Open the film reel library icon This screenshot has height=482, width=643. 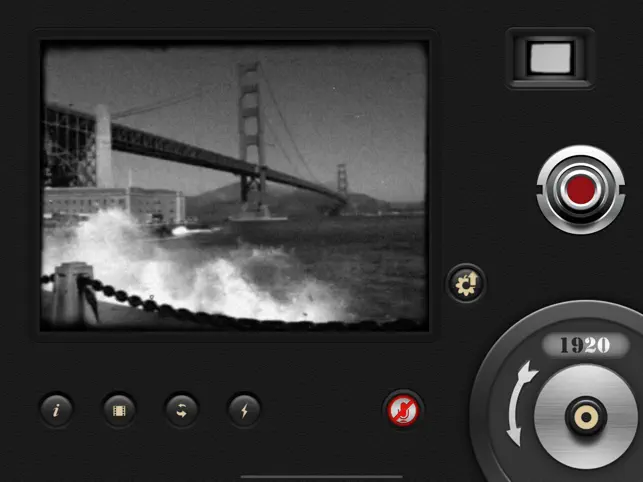119,410
